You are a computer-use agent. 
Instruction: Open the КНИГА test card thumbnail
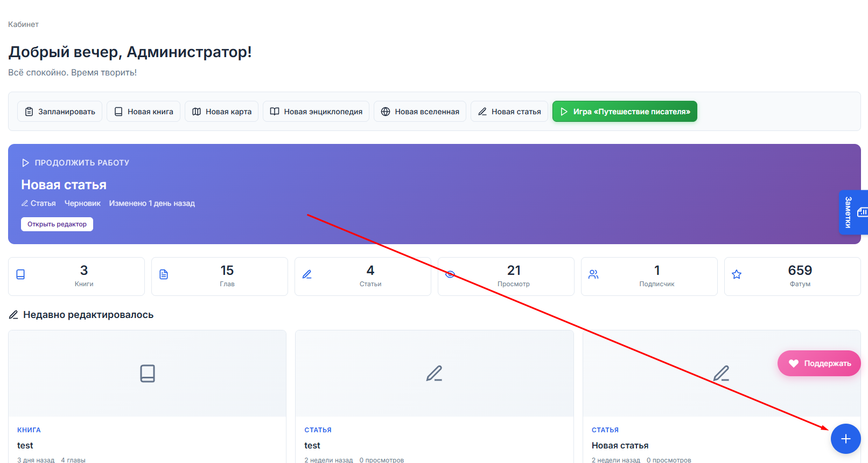click(x=147, y=374)
